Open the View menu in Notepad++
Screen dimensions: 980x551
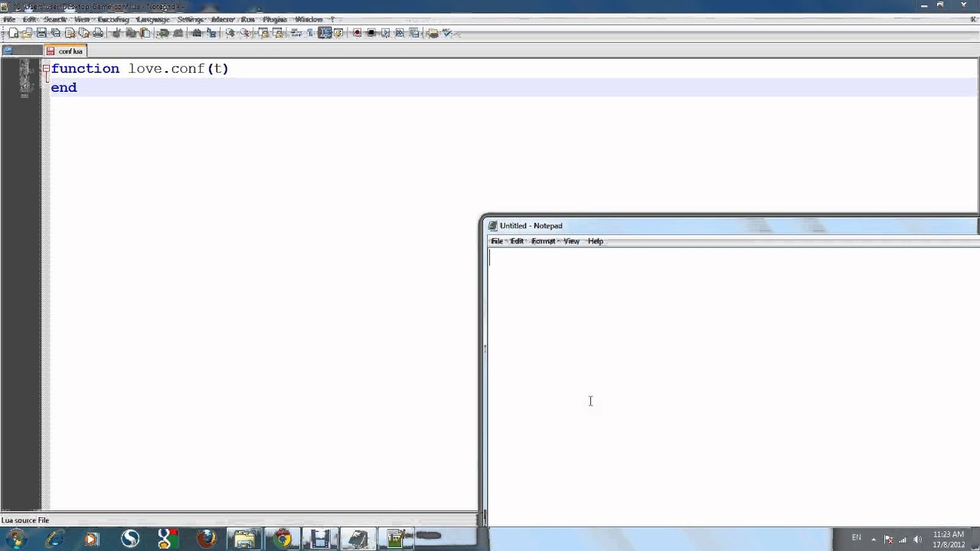tap(82, 19)
